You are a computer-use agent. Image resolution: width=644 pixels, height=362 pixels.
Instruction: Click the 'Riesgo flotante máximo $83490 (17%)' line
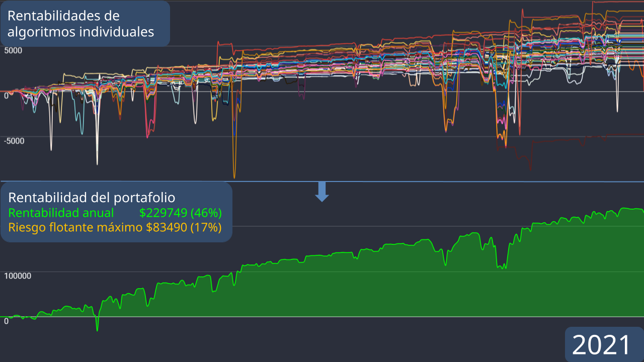[x=115, y=227]
